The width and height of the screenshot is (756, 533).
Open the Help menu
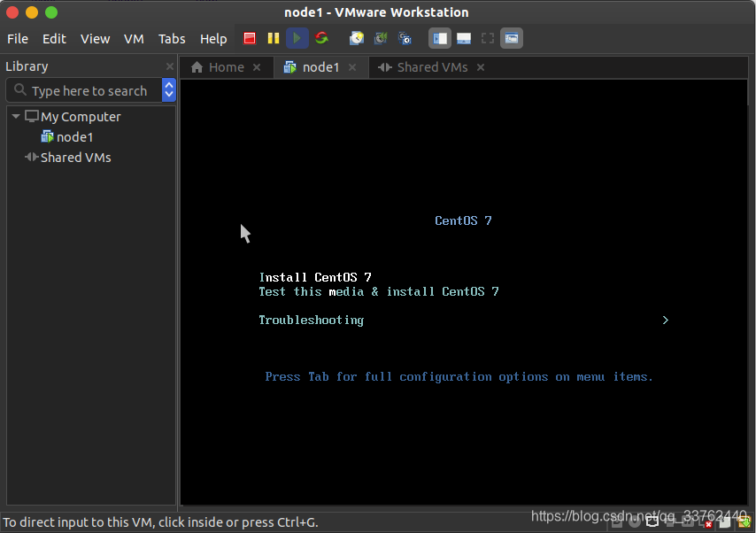click(x=213, y=39)
